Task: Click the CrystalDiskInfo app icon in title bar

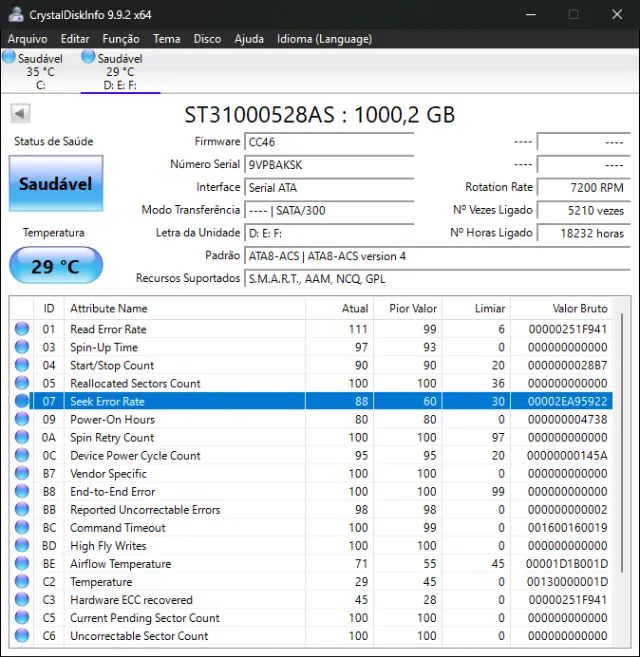Action: tap(16, 15)
